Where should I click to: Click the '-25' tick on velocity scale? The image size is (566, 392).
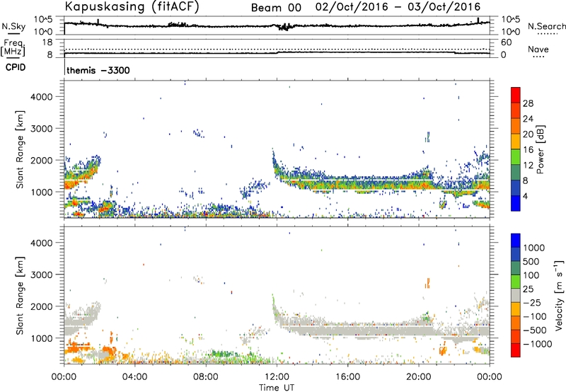pyautogui.click(x=532, y=303)
